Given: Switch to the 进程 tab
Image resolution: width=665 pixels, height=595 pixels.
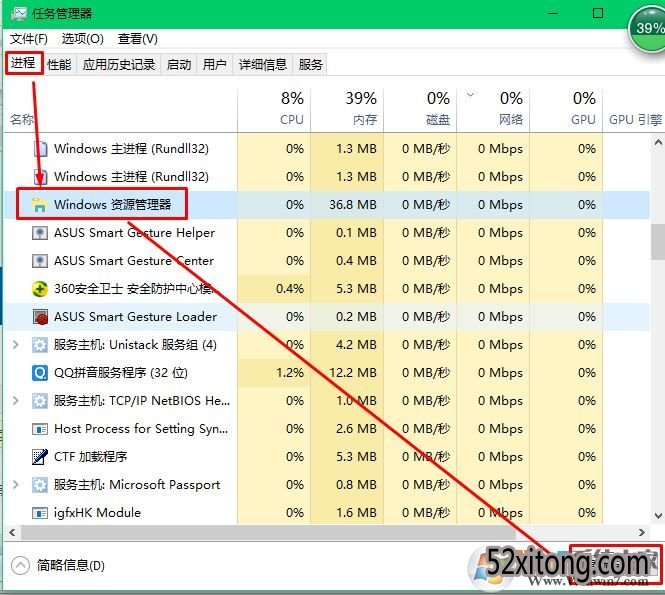Looking at the screenshot, I should 23,63.
